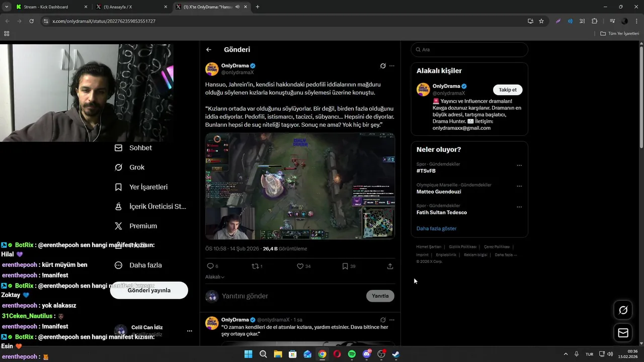Open the floating Grok button
The width and height of the screenshot is (644, 362).
[623, 310]
